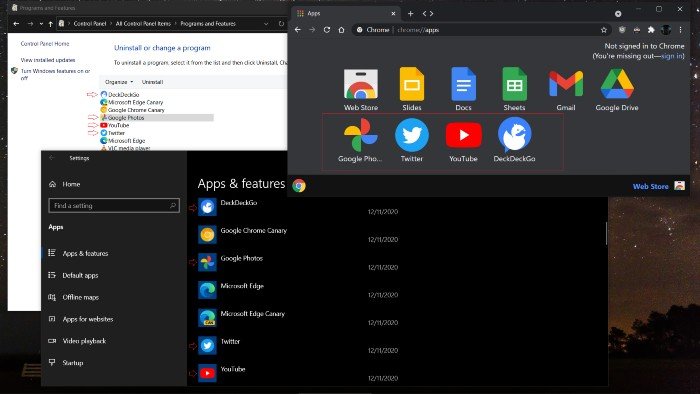Screen dimensions: 700x394
Task: Go to Chrome's home page button
Action: 342,30
